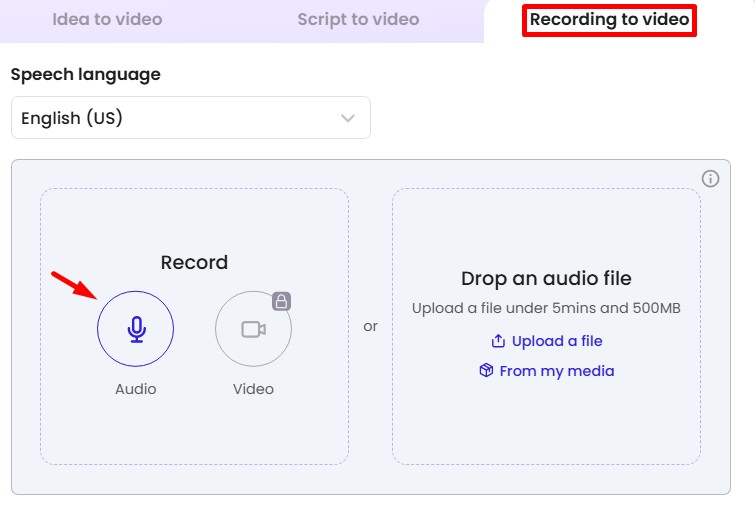Viewport: 755px width, 512px height.
Task: Click the Record heading text
Action: [194, 262]
